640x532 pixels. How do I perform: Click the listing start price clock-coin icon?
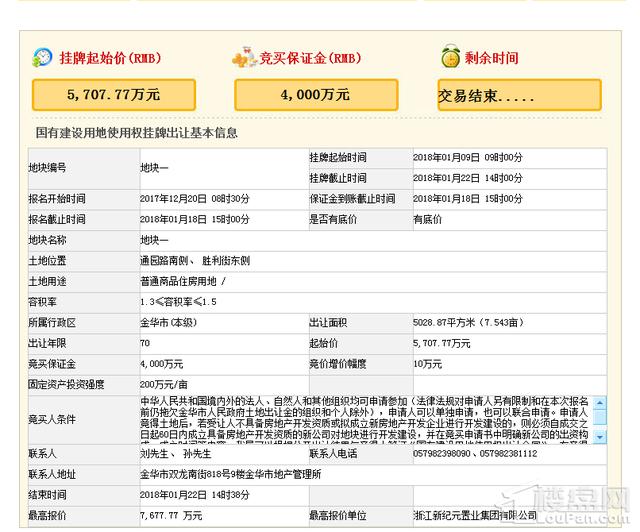click(42, 58)
